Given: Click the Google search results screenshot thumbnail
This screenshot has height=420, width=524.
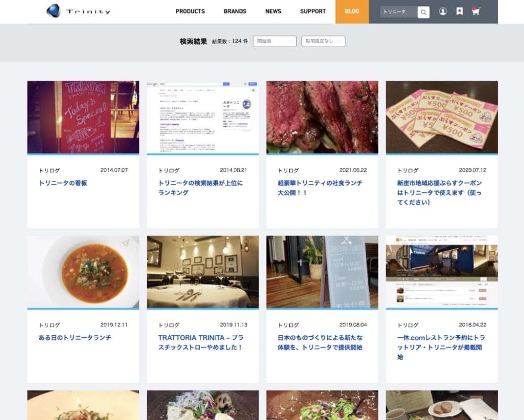Looking at the screenshot, I should tap(203, 117).
